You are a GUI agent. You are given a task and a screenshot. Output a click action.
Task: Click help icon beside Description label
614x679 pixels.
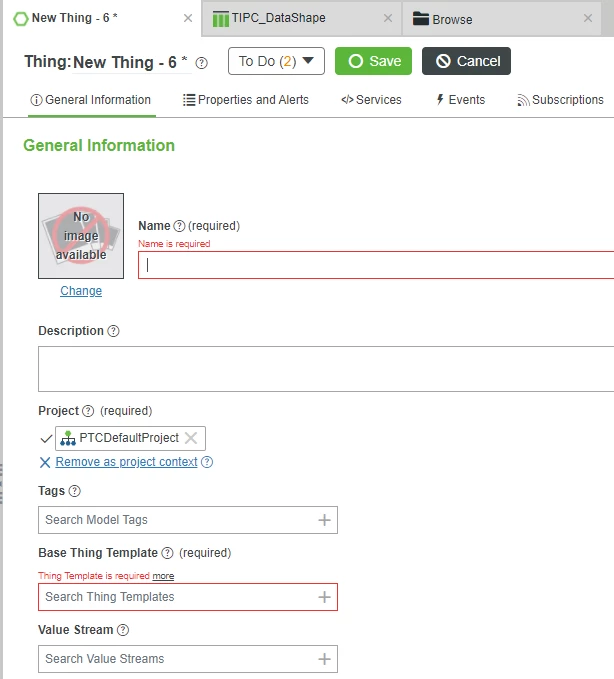pyautogui.click(x=113, y=331)
